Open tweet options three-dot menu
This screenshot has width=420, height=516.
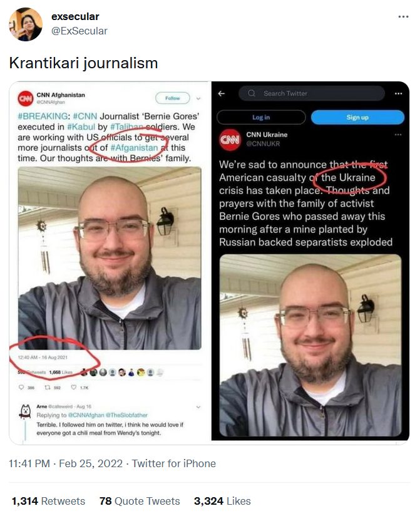[x=403, y=16]
